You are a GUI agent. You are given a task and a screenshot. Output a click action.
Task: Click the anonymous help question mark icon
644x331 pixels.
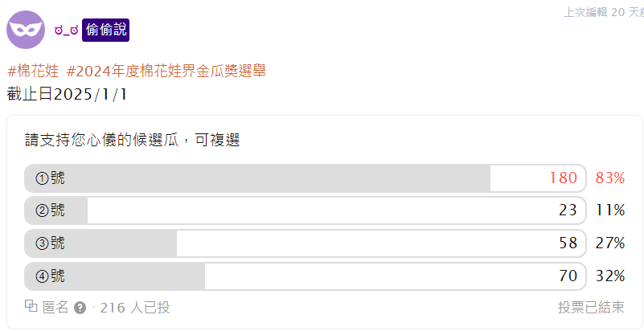(x=80, y=308)
